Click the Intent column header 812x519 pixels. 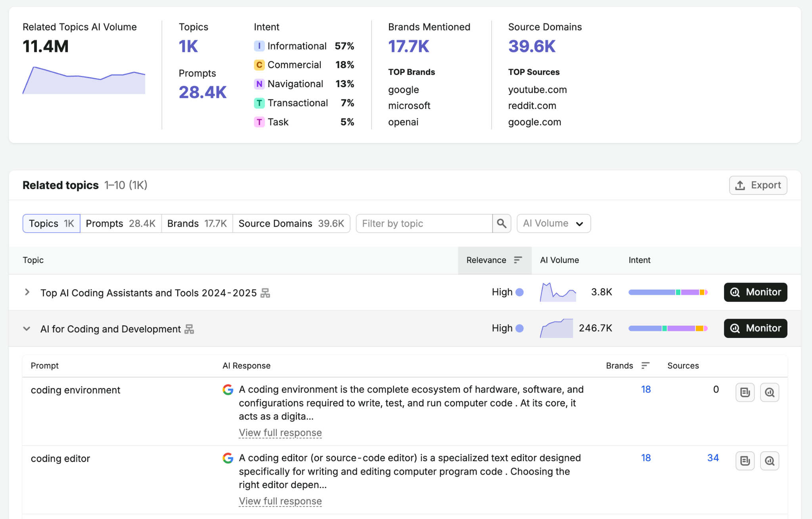tap(639, 260)
